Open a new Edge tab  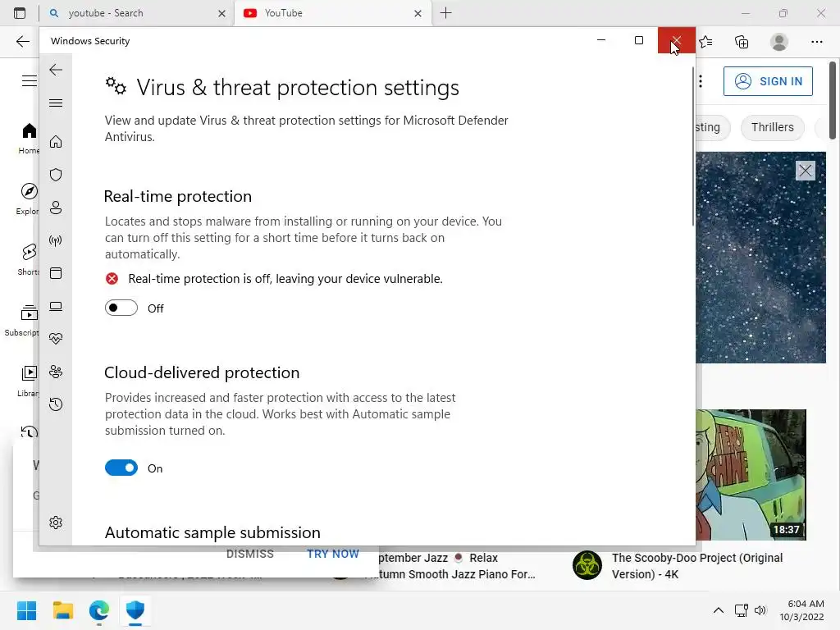(x=445, y=13)
